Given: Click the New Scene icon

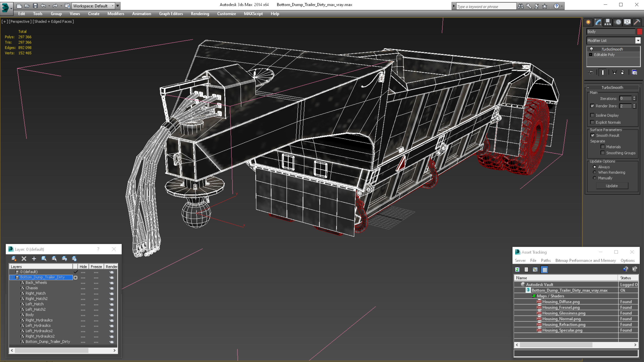Looking at the screenshot, I should [19, 6].
